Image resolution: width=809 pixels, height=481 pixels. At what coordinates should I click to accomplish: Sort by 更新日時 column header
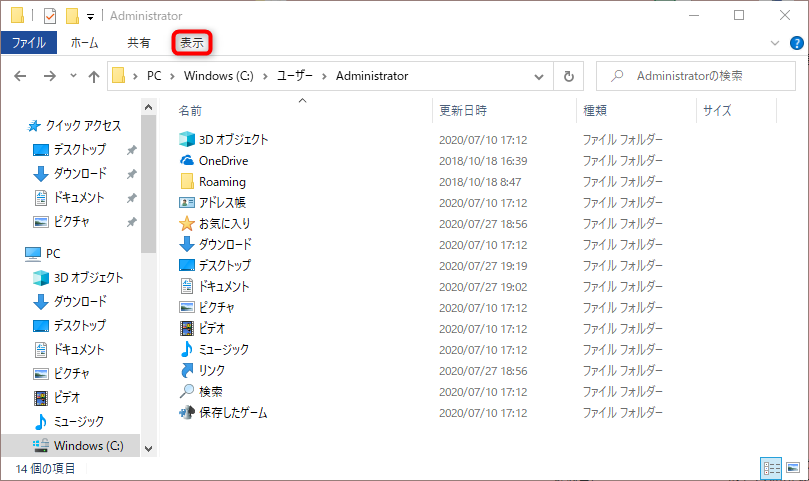tap(462, 110)
